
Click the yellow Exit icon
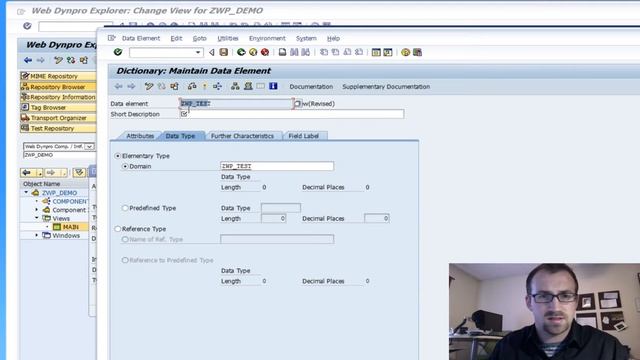[x=253, y=52]
